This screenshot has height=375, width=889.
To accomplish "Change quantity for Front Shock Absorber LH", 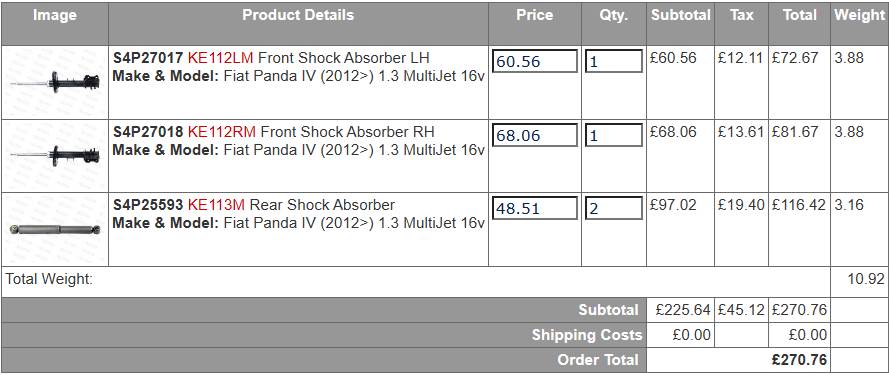I will [x=613, y=61].
